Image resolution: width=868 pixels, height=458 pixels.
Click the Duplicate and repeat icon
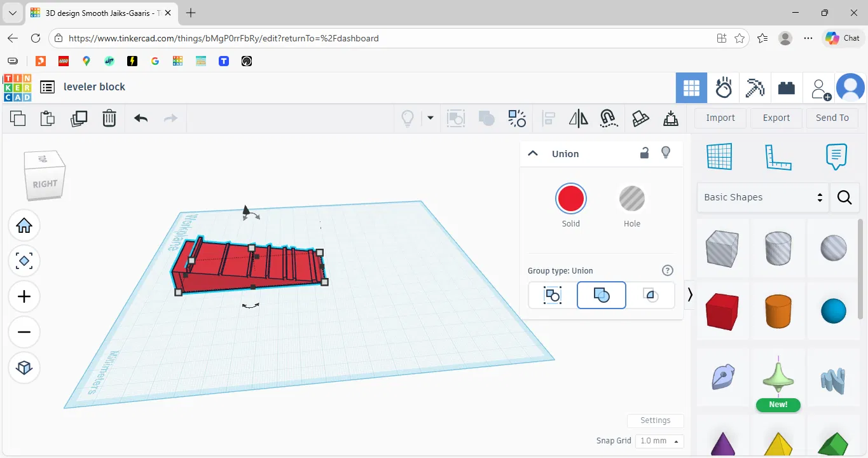point(79,118)
